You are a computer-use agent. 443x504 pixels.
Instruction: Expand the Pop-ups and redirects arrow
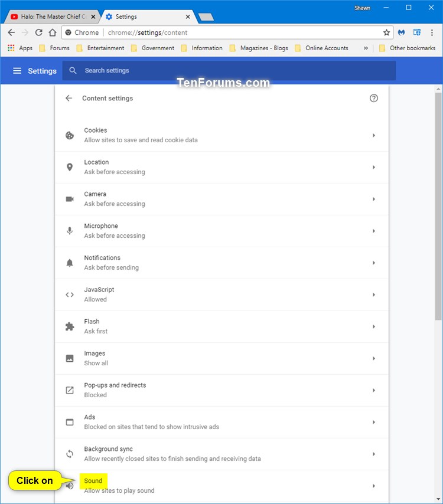click(x=373, y=390)
